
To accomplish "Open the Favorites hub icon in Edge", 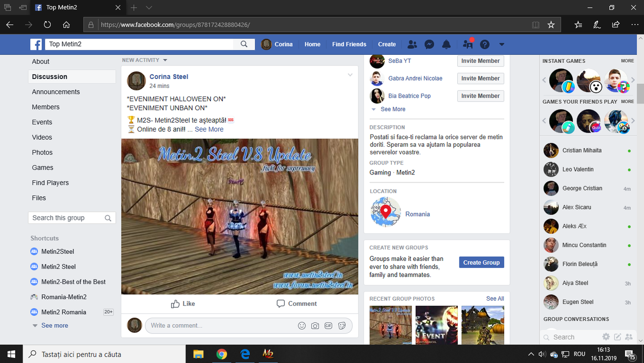I will click(x=578, y=24).
